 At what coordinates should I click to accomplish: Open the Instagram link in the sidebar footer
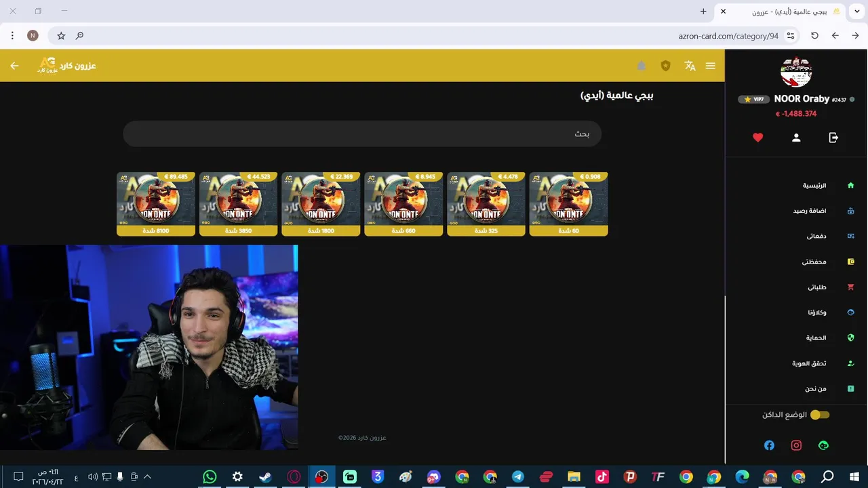(796, 445)
